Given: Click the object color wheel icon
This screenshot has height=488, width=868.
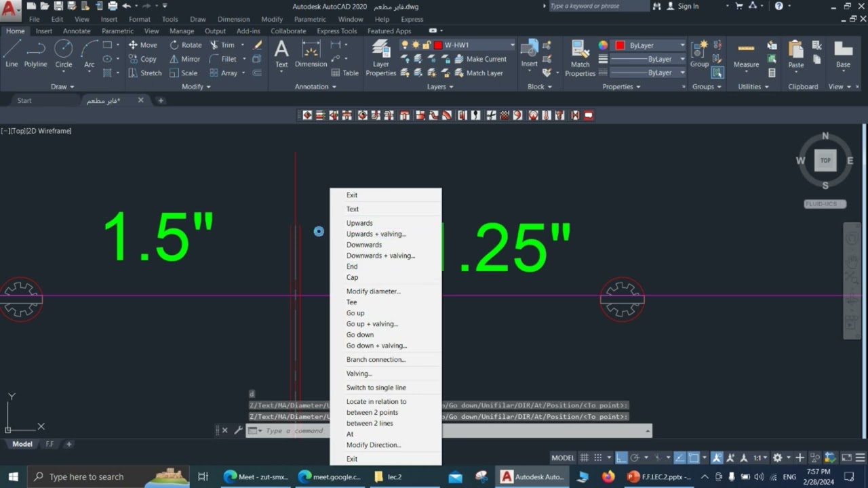Looking at the screenshot, I should pyautogui.click(x=603, y=45).
